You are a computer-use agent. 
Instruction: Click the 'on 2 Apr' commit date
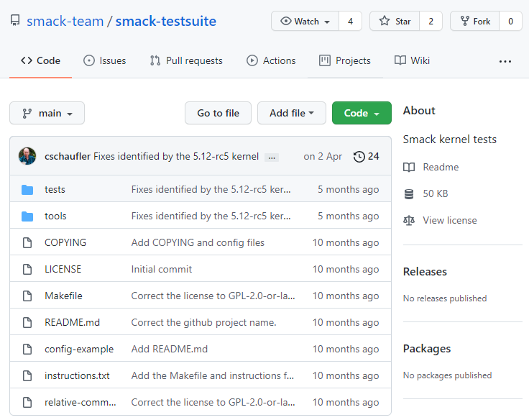coord(323,157)
